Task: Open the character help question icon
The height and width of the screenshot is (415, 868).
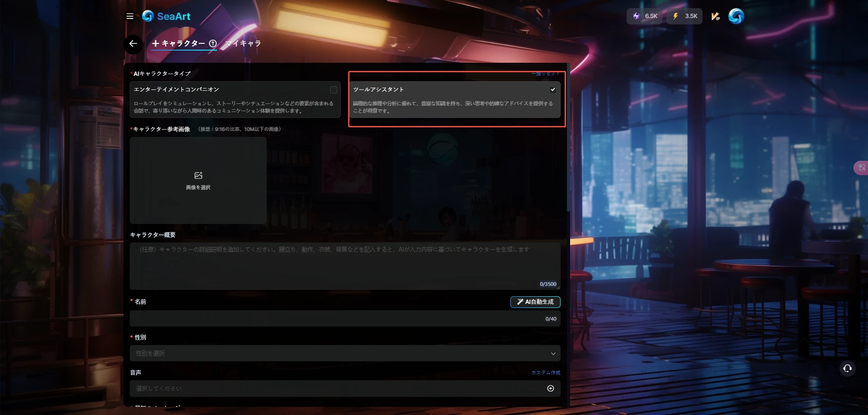Action: [213, 44]
